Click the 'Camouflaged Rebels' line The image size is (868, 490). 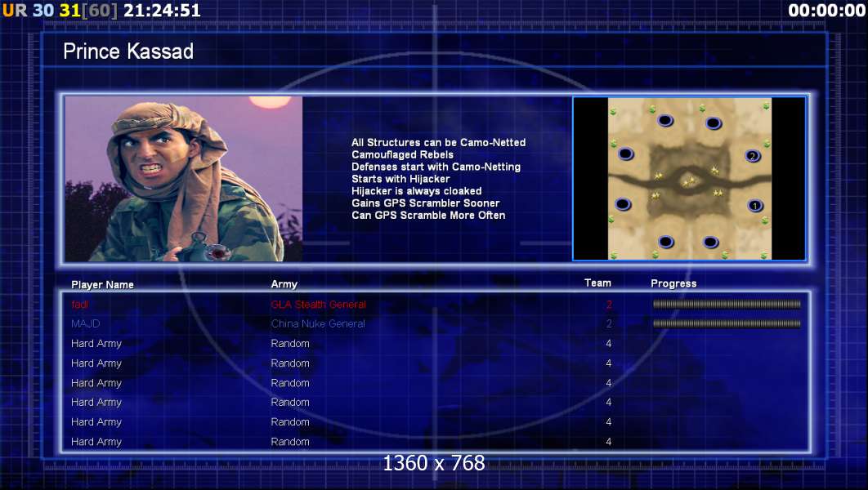(402, 154)
